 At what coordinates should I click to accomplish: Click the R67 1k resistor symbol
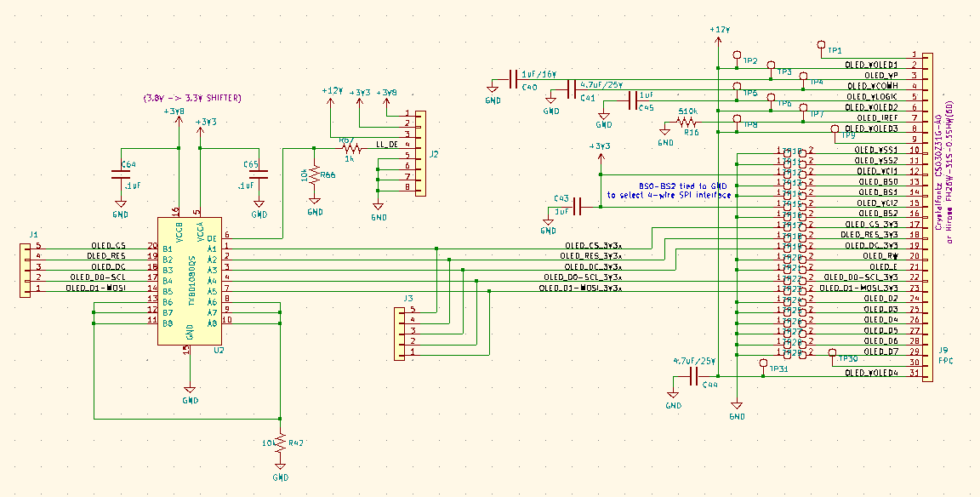pyautogui.click(x=351, y=148)
